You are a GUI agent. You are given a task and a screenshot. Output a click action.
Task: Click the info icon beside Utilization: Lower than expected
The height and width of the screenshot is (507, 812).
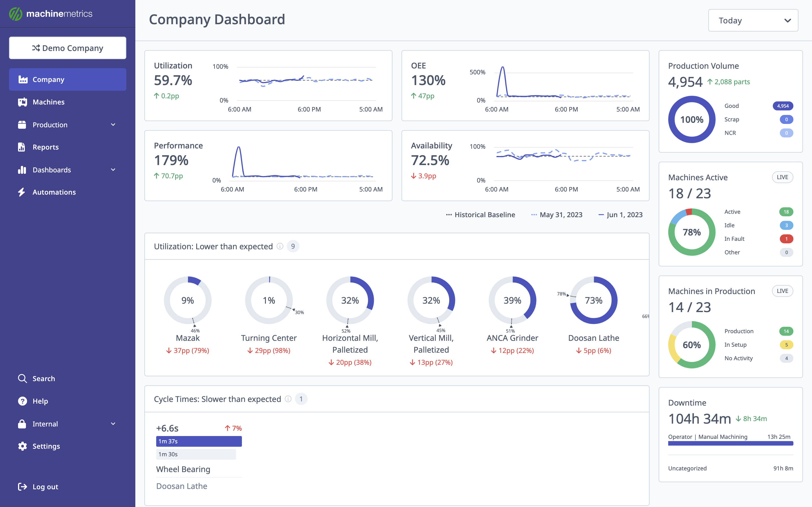point(280,246)
